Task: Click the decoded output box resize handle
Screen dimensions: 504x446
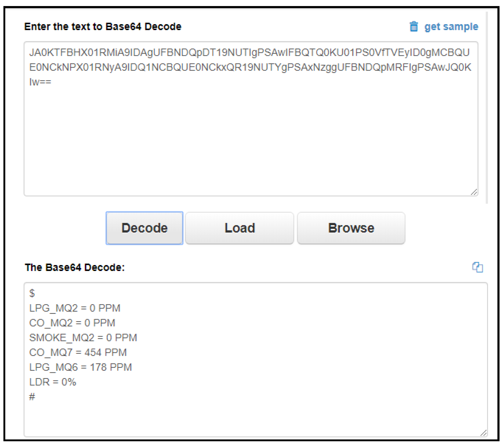Action: click(483, 433)
